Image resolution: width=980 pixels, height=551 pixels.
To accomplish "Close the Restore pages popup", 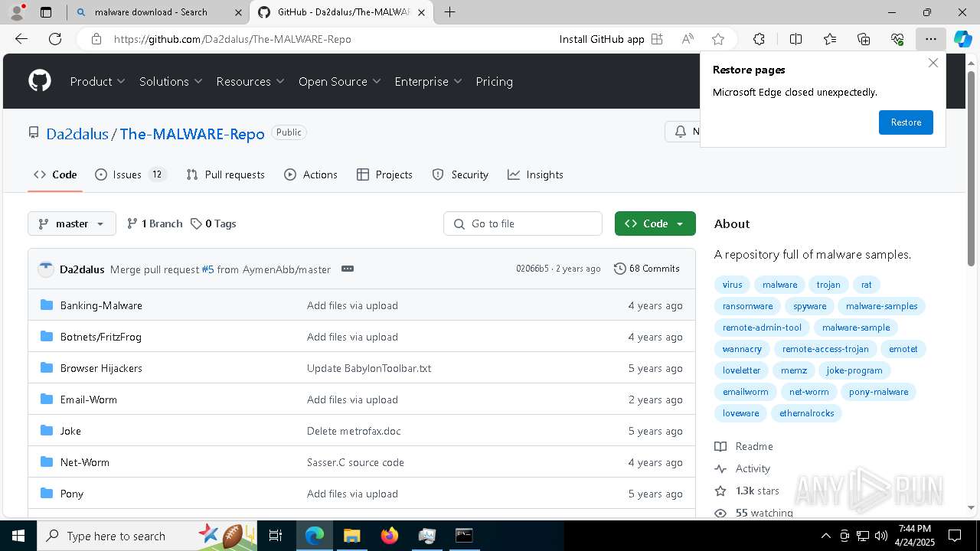I will (x=933, y=63).
